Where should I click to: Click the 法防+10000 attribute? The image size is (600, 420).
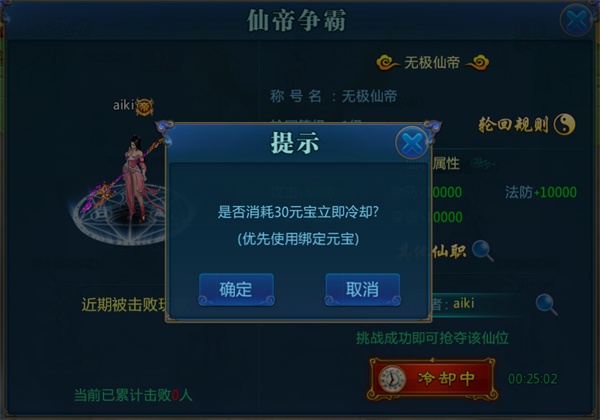[541, 192]
